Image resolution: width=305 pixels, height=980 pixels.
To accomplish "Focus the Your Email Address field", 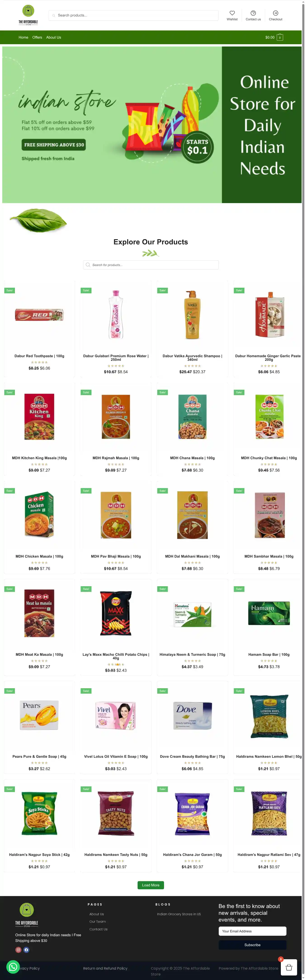I will tap(252, 931).
